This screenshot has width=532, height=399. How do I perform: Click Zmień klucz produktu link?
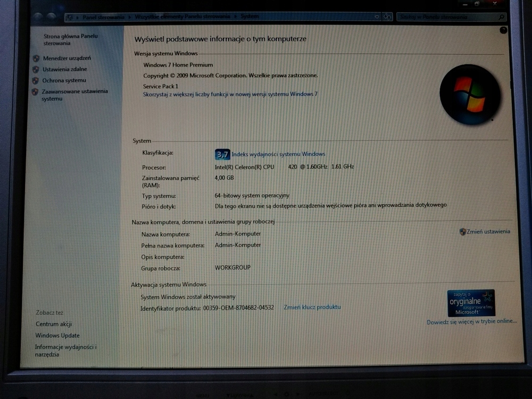(x=312, y=307)
